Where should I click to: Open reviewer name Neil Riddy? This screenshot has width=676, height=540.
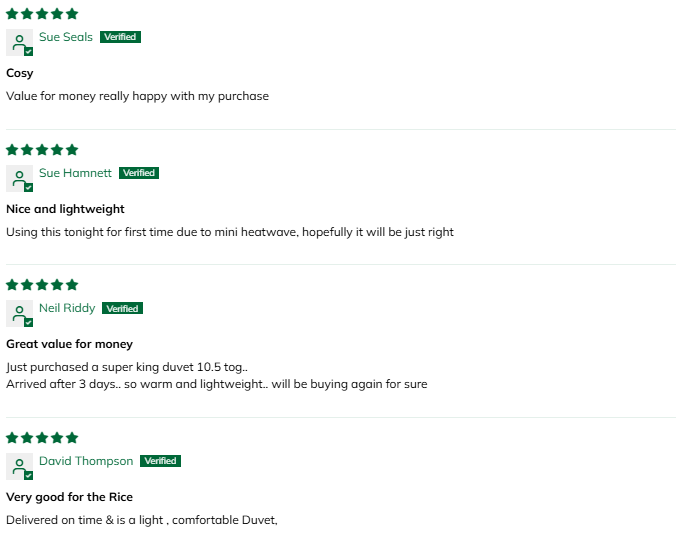pyautogui.click(x=67, y=308)
